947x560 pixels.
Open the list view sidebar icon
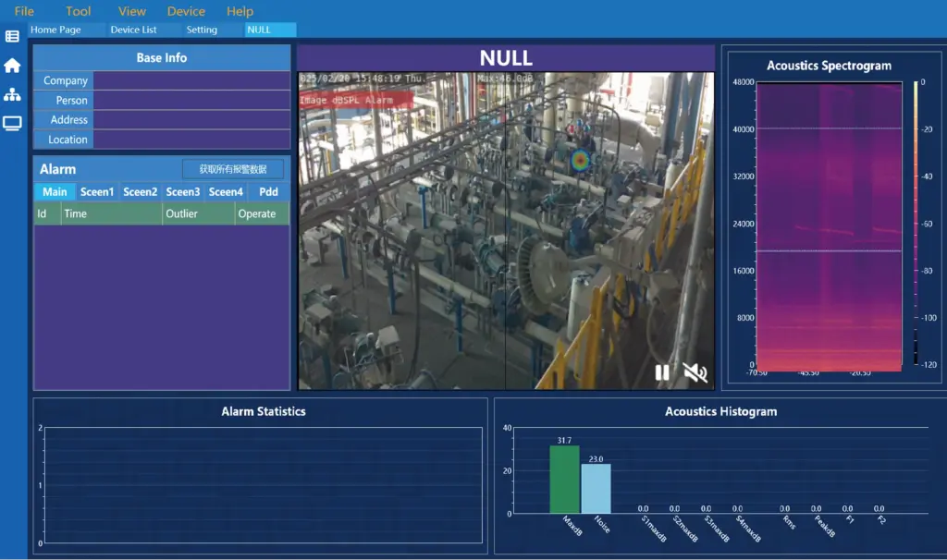(12, 36)
